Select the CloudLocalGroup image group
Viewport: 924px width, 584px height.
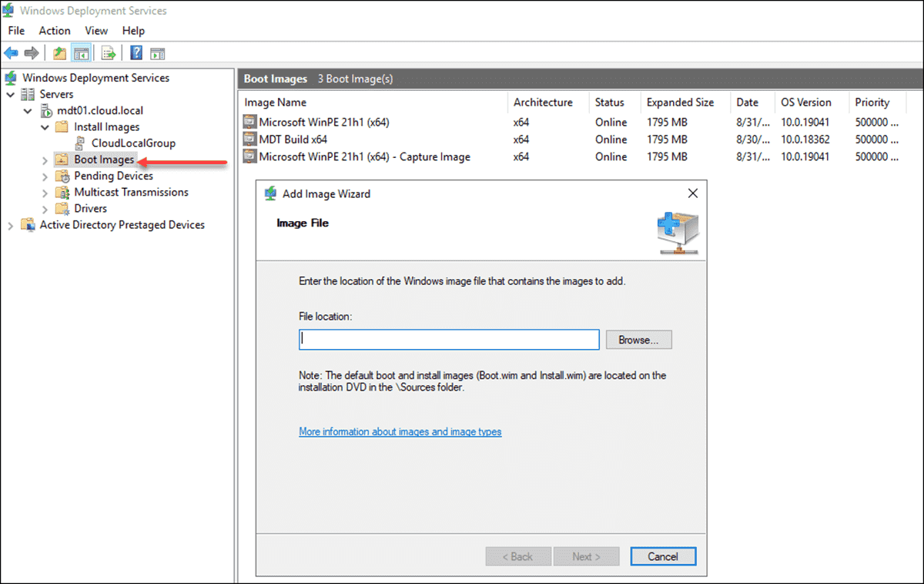point(132,143)
